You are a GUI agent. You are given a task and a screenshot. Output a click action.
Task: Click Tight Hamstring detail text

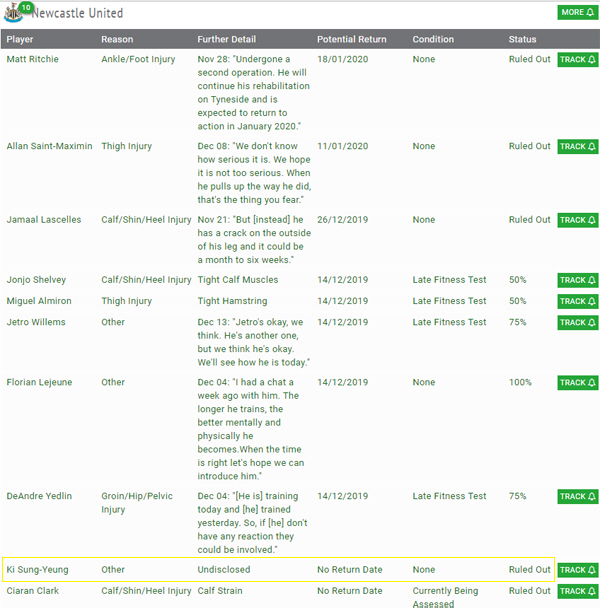[x=232, y=301]
